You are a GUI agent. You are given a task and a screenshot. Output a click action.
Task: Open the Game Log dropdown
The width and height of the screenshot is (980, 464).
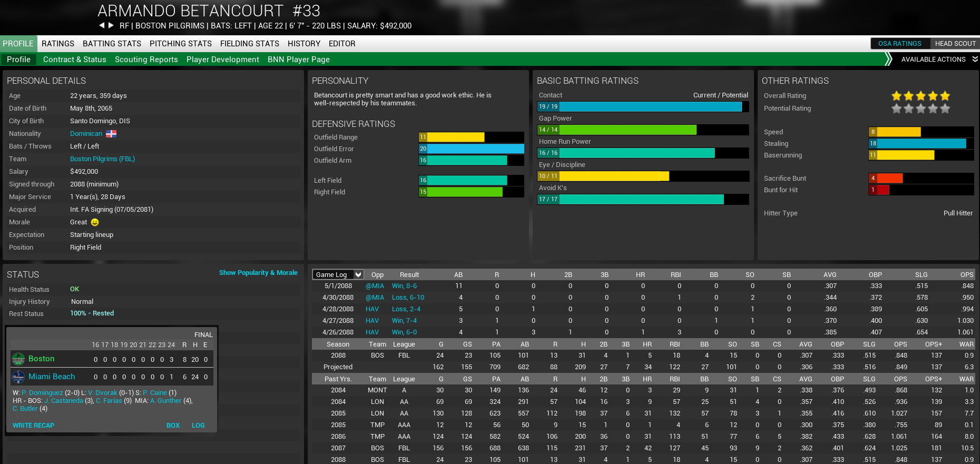click(338, 274)
